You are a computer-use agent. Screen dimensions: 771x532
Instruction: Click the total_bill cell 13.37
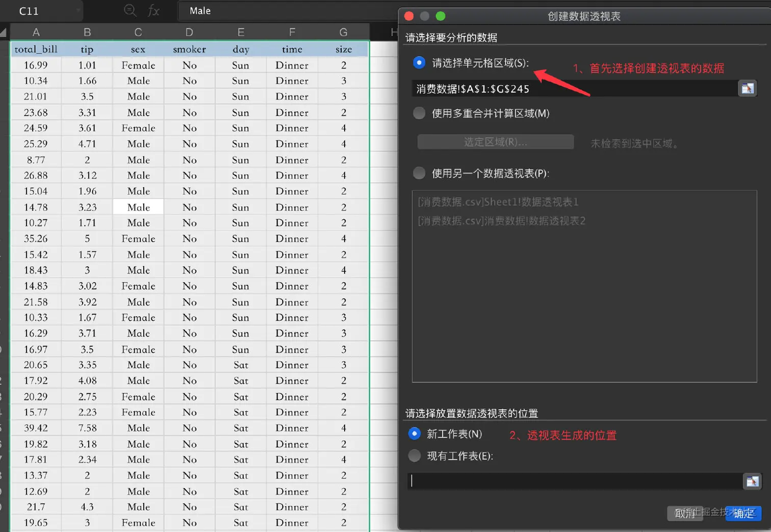pos(36,475)
